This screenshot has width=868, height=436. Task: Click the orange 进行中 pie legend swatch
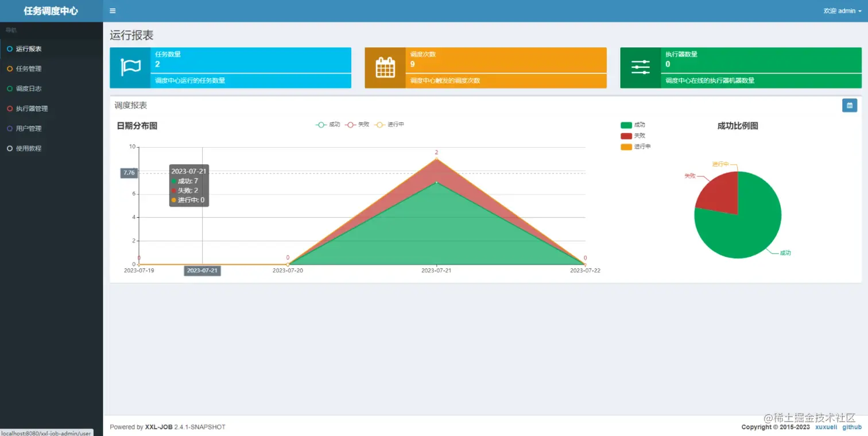pos(626,147)
